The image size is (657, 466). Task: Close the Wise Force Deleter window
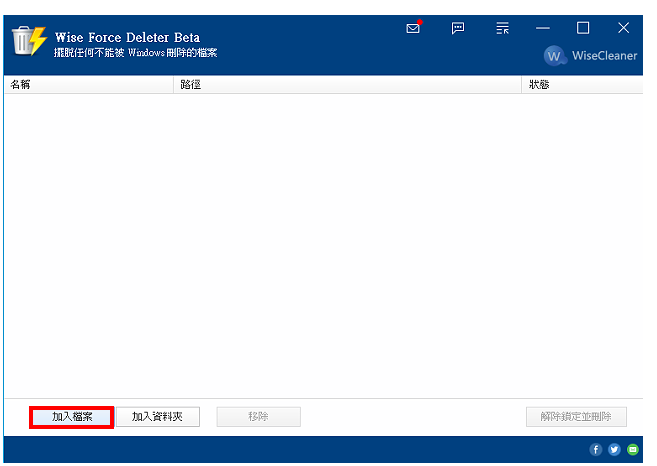[x=623, y=28]
